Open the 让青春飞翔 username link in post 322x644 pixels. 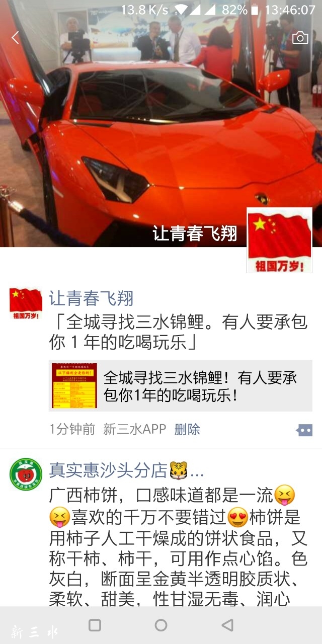(x=92, y=298)
